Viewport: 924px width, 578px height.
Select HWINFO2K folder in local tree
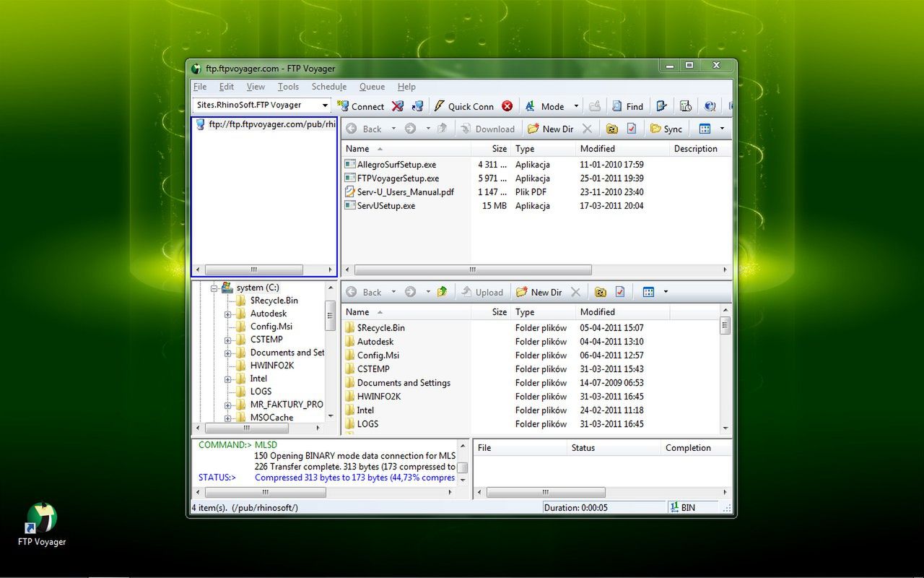272,366
